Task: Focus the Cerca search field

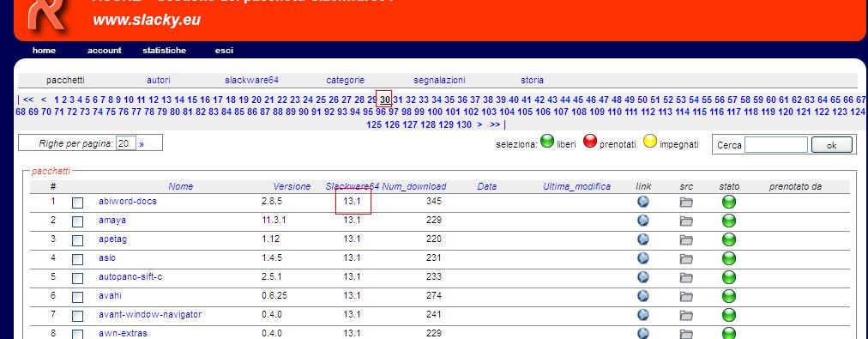Action: 776,145
